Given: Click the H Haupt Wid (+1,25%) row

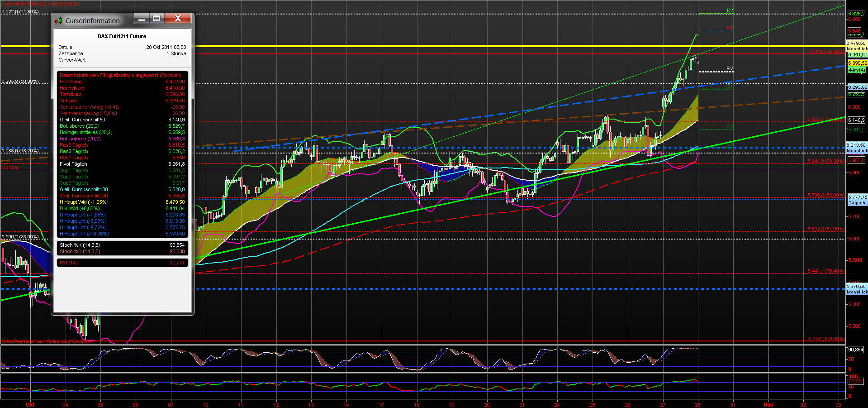Looking at the screenshot, I should pos(84,202).
